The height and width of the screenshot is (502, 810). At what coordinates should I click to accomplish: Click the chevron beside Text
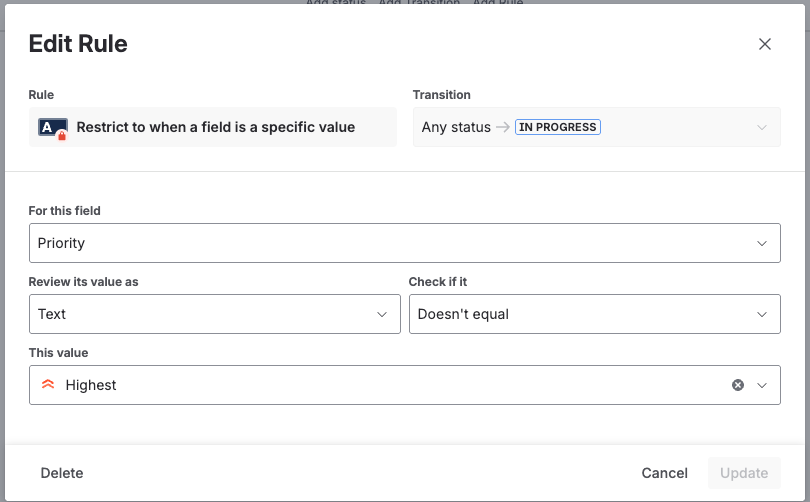coord(381,314)
